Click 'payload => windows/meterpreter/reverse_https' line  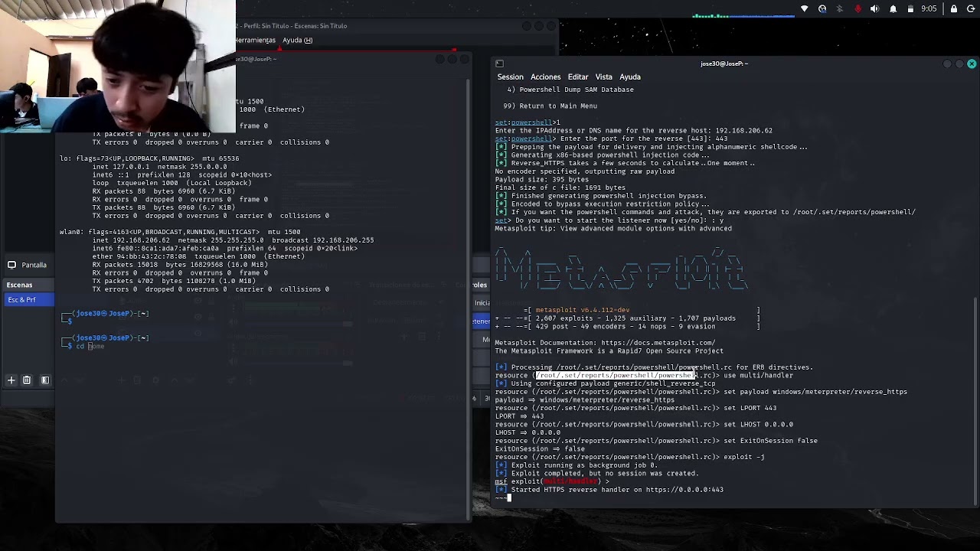[x=584, y=400]
